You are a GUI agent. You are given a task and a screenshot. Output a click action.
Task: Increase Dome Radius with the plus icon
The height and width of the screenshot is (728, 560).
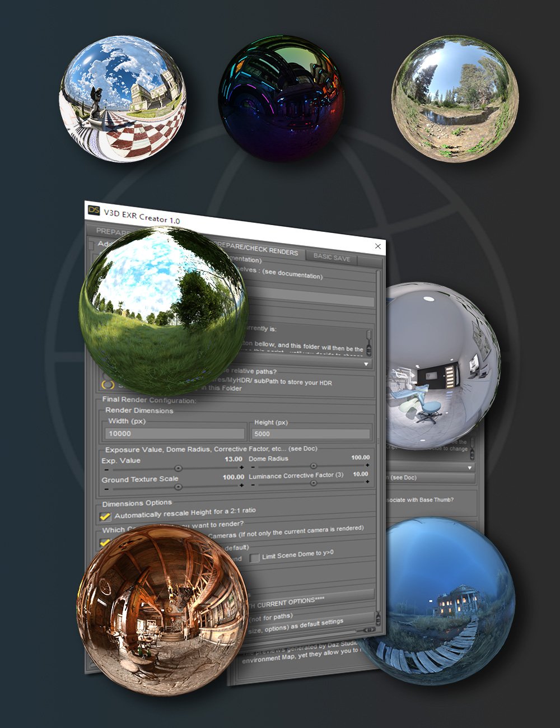pos(367,465)
